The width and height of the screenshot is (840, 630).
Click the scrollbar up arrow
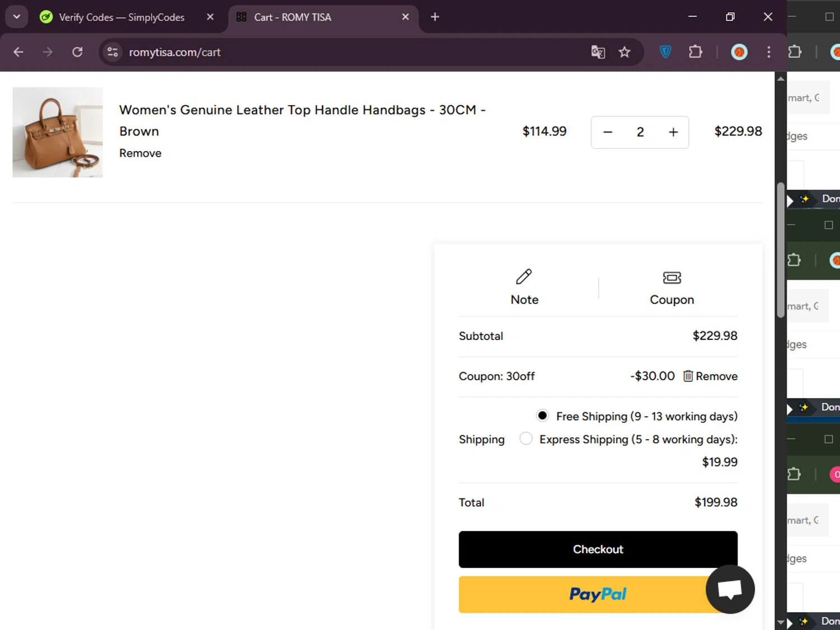pyautogui.click(x=781, y=78)
